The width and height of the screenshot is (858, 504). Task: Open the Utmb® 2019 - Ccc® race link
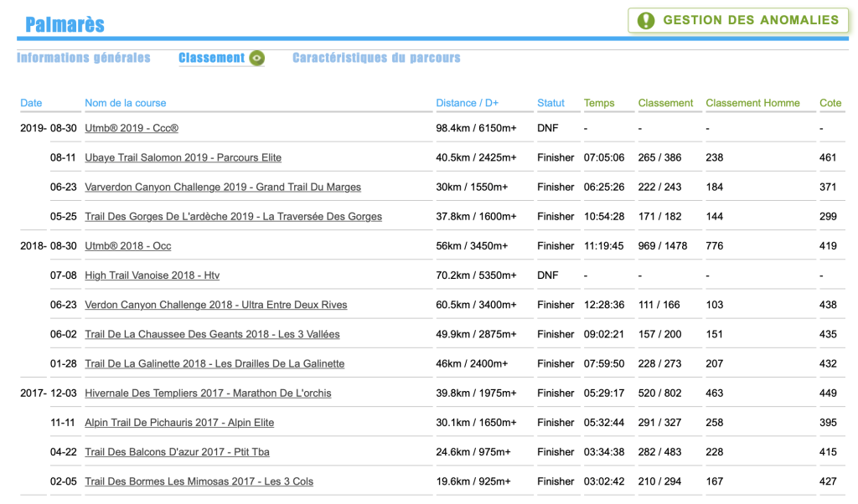[x=132, y=128]
